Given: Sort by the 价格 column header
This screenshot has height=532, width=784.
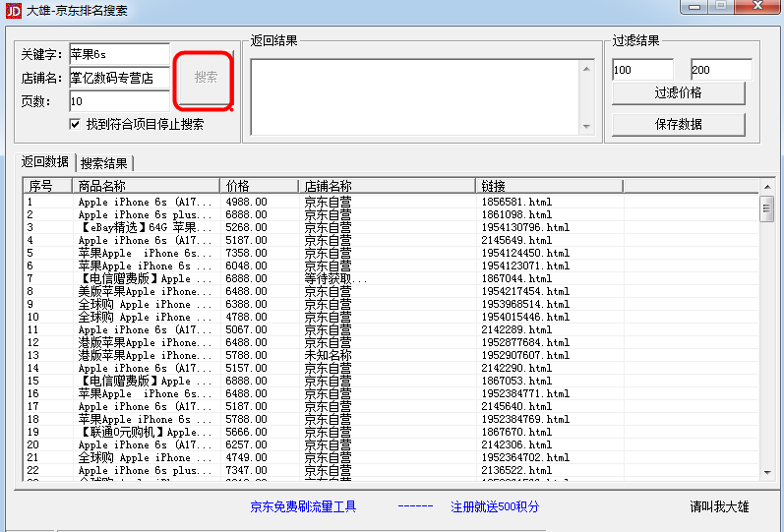Looking at the screenshot, I should pos(259,186).
